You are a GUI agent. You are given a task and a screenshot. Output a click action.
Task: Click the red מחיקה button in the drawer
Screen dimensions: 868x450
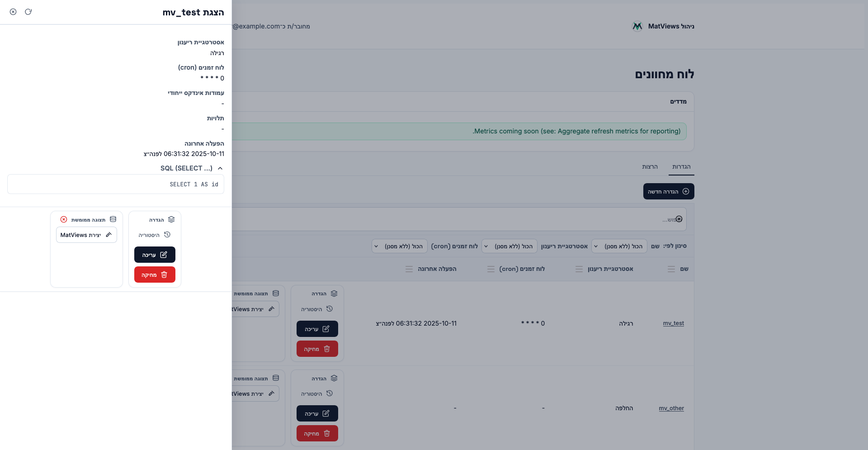click(x=155, y=275)
